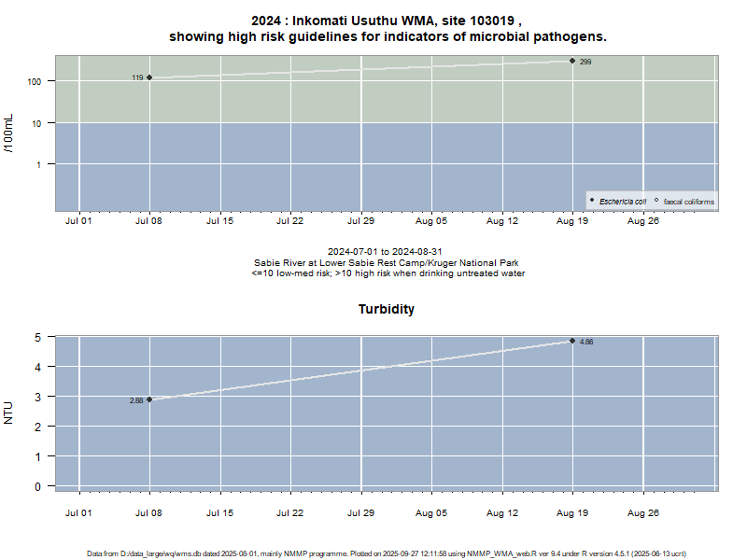Click the /100mL y-axis label
Screen dimensions: 747x560
coord(9,133)
